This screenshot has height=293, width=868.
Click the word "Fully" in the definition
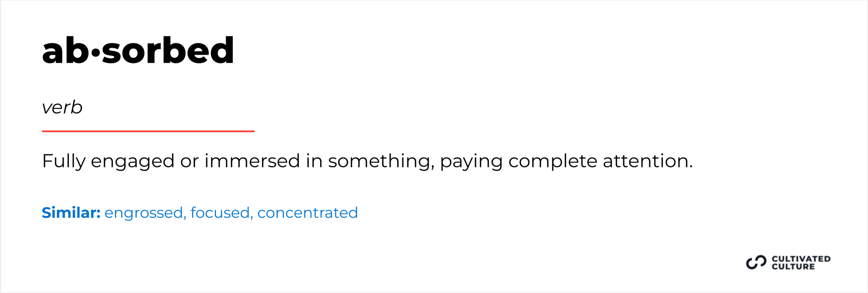(63, 161)
